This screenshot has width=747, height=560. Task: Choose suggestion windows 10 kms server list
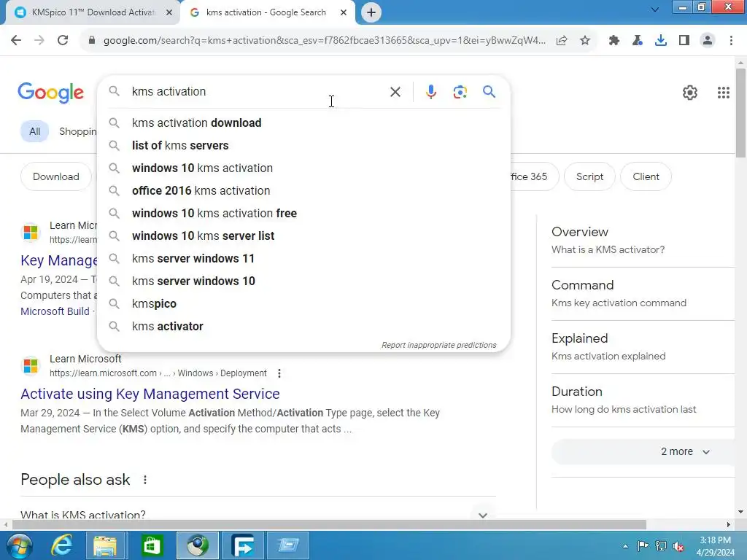303,236
